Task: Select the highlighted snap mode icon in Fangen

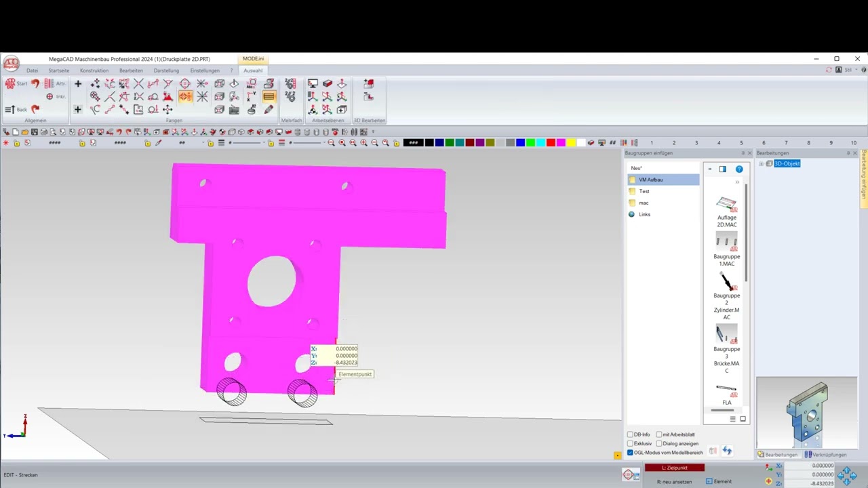Action: 185,96
